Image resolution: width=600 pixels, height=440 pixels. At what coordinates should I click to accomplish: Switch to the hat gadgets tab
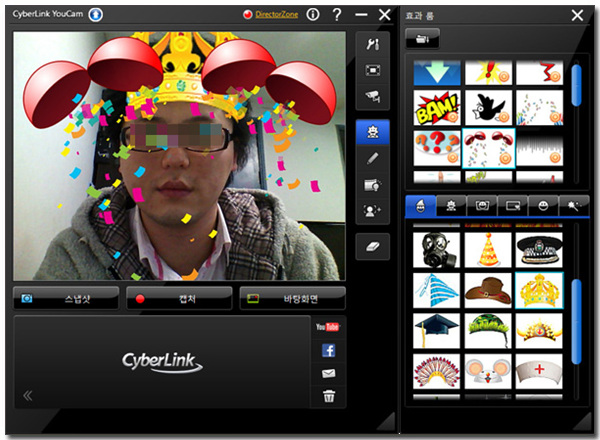[x=422, y=206]
